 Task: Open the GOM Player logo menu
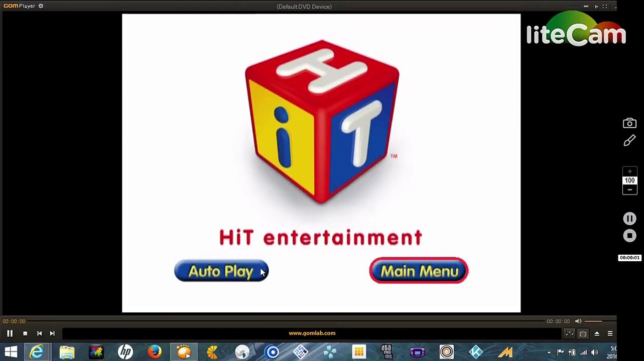[x=19, y=6]
